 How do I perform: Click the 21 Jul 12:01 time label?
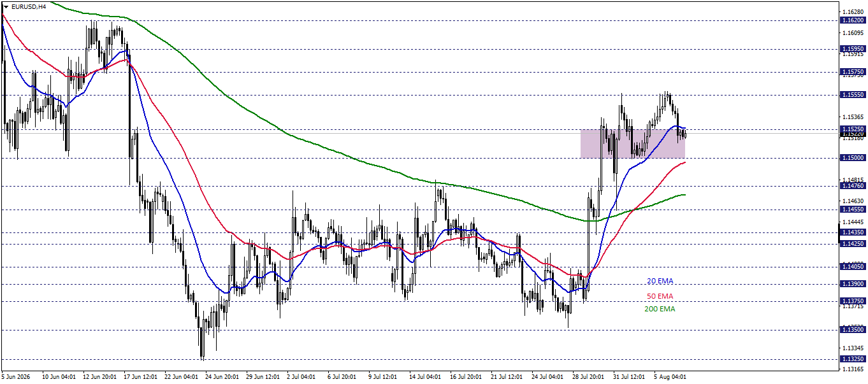(507, 377)
